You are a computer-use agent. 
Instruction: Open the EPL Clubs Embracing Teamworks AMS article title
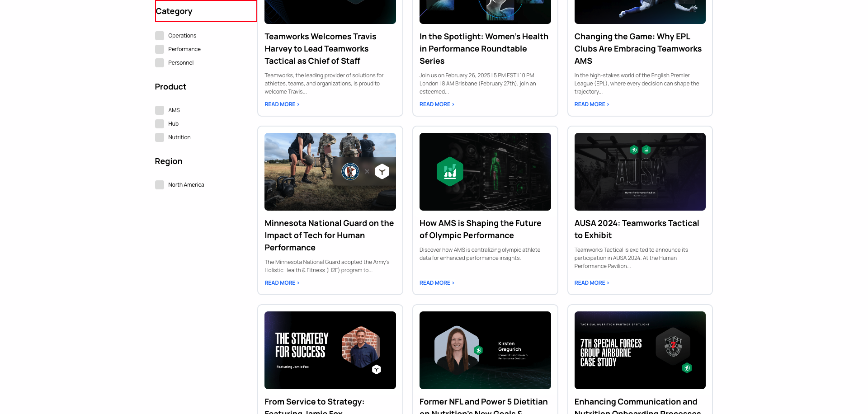coord(637,48)
